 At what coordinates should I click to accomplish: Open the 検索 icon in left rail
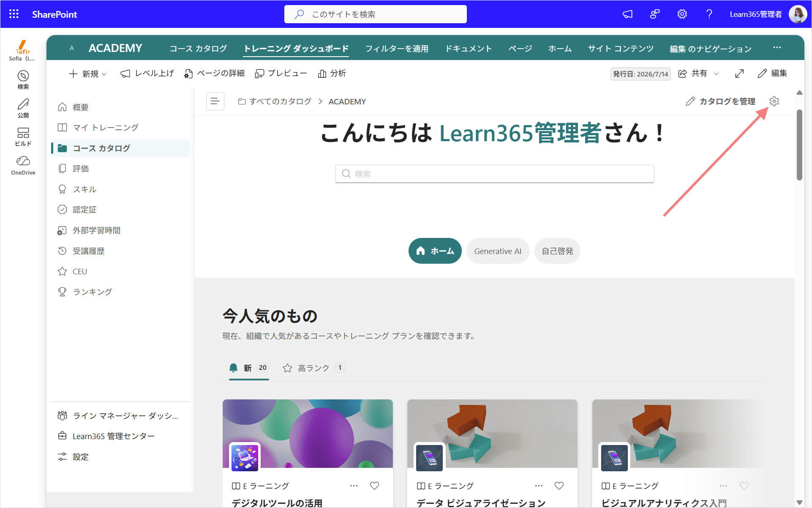click(23, 79)
